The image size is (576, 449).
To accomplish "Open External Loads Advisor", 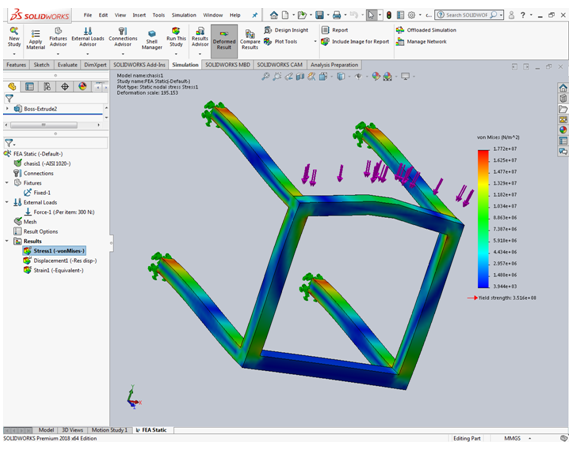I will coord(88,36).
